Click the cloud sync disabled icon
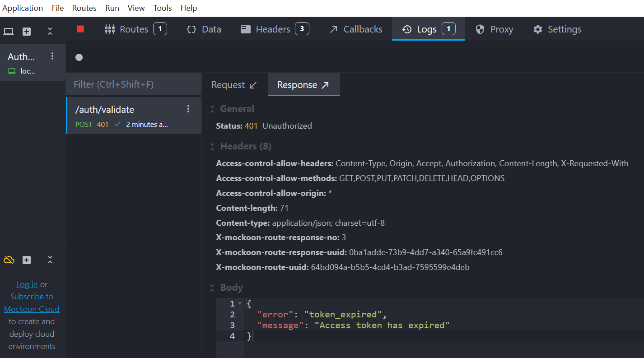Screen dimensions: 644x358 point(9,260)
